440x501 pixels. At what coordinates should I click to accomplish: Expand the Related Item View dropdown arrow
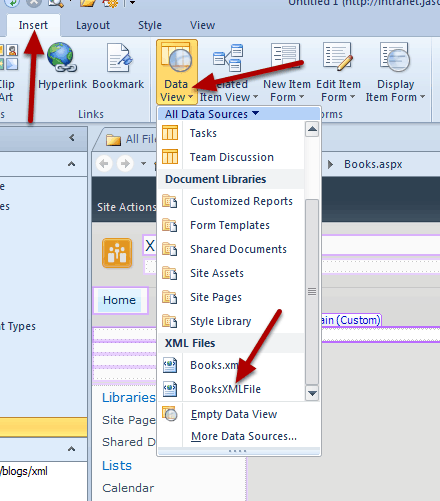pos(256,97)
